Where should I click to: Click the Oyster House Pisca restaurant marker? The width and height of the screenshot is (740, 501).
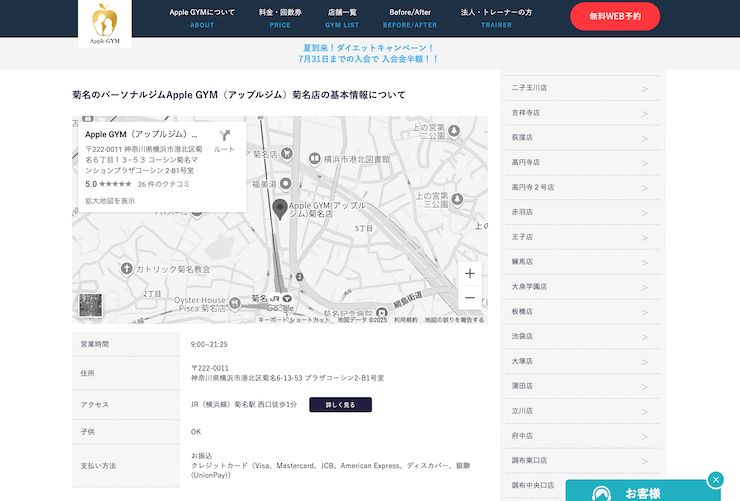pyautogui.click(x=235, y=303)
